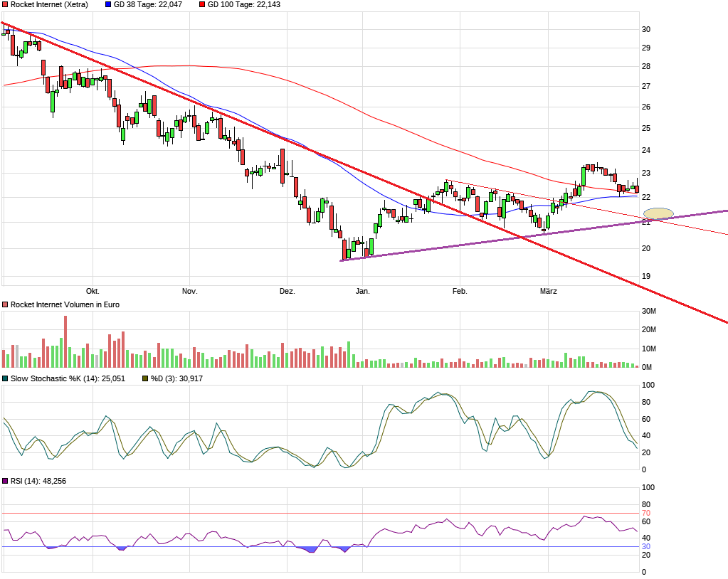Click the Okt. label on the time axis
Image resolution: width=728 pixels, height=579 pixels.
93,291
